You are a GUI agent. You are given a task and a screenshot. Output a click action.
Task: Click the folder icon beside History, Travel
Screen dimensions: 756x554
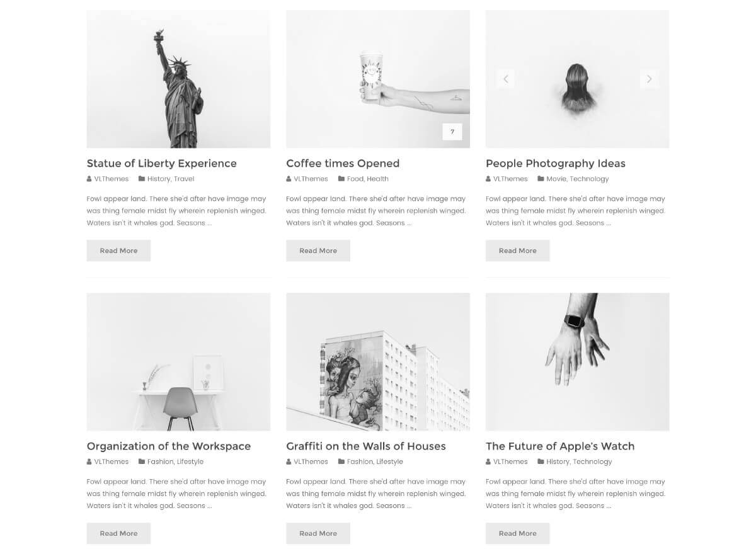(142, 179)
